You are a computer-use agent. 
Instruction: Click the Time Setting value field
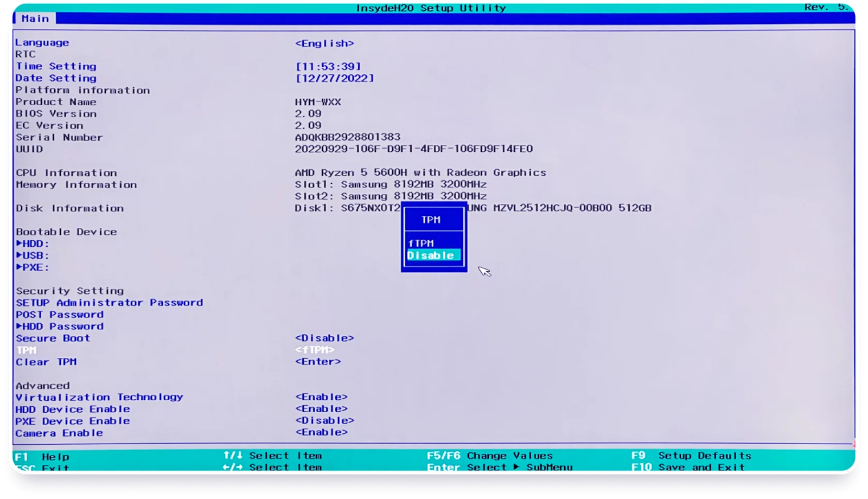(x=328, y=67)
